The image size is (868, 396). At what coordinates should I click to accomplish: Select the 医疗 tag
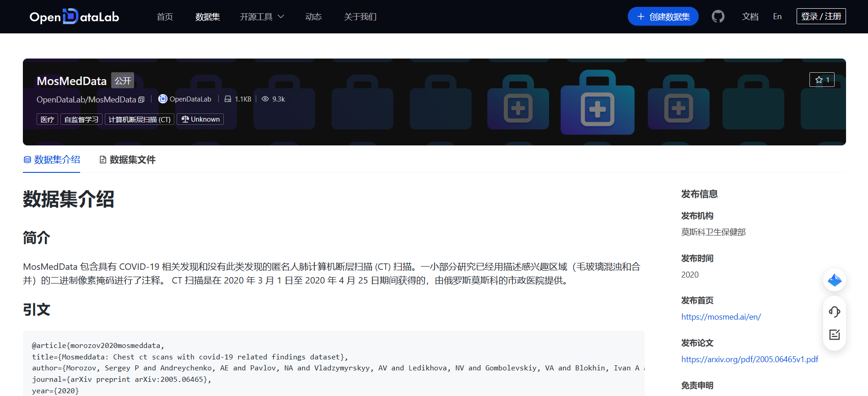[47, 119]
